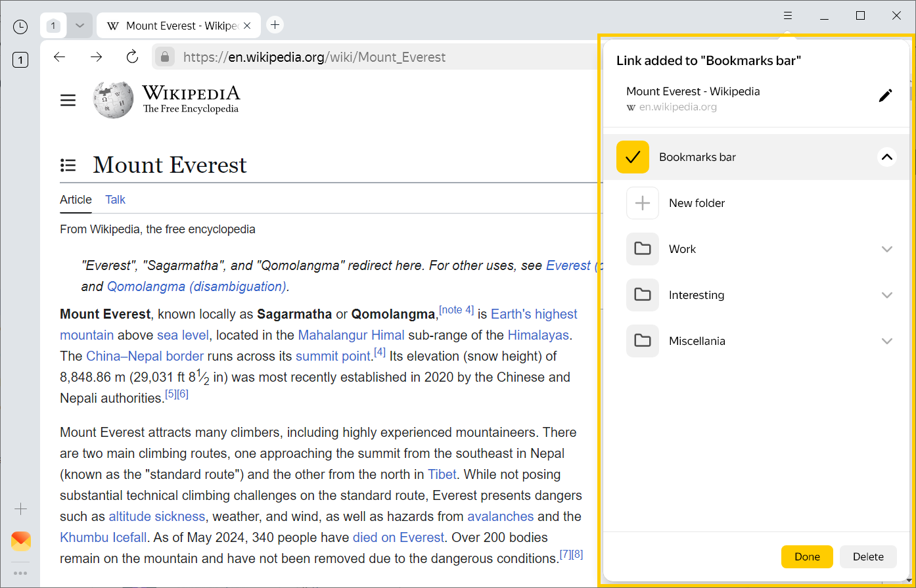Click the address bar URL field

point(368,57)
